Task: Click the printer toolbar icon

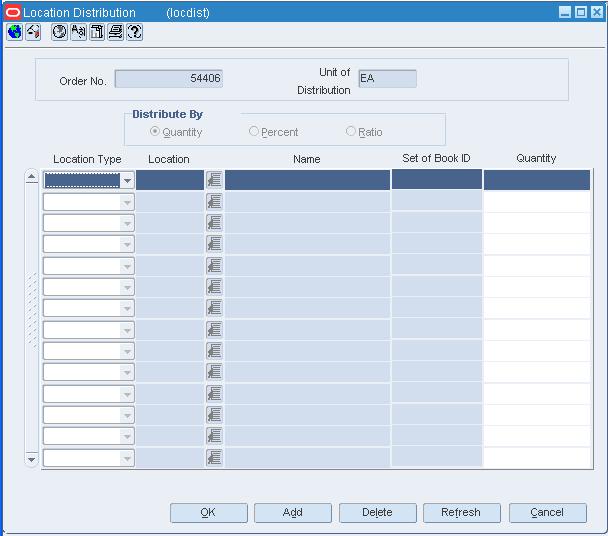Action: [116, 32]
